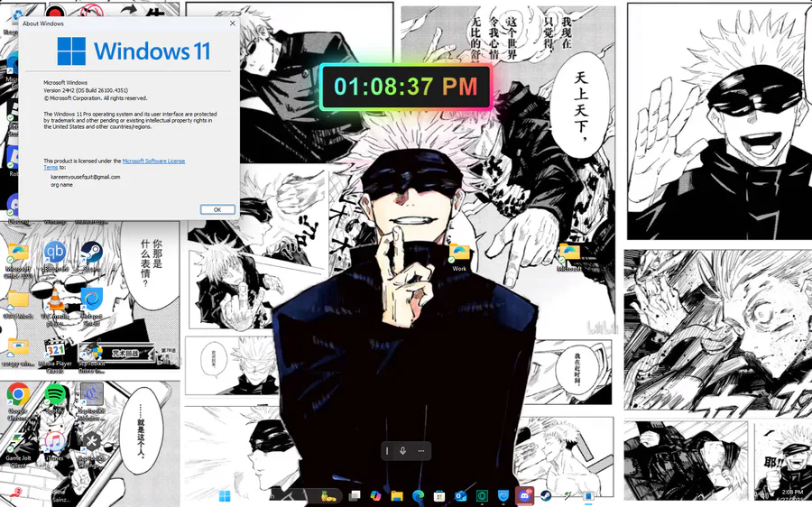Open the folder above qBittorrent's row, left of qBittorrent
The height and width of the screenshot is (507, 812).
(x=18, y=259)
